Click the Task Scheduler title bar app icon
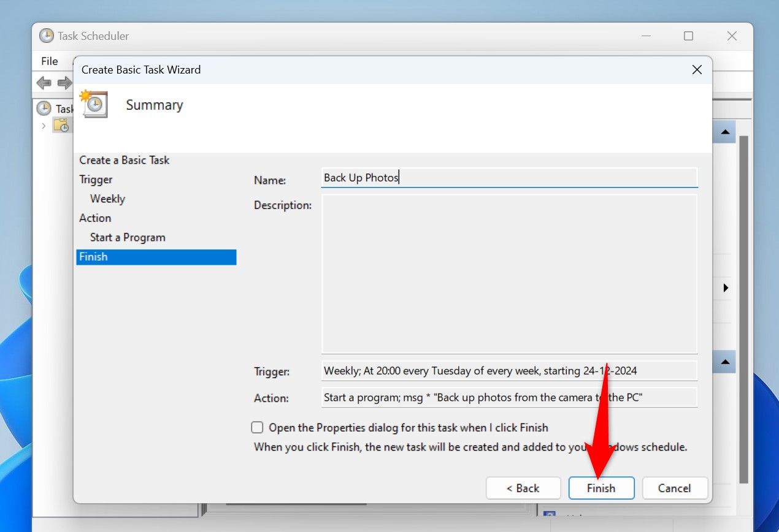 pos(47,36)
